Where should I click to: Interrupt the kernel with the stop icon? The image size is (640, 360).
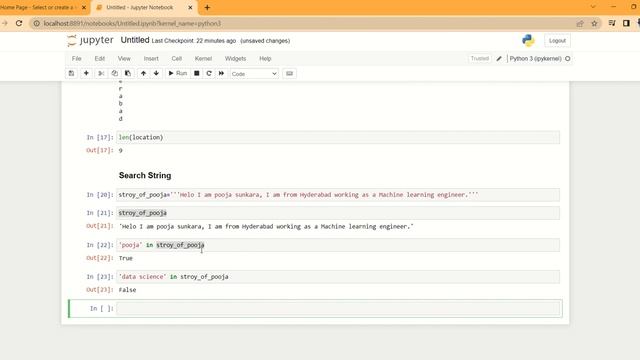coord(196,73)
